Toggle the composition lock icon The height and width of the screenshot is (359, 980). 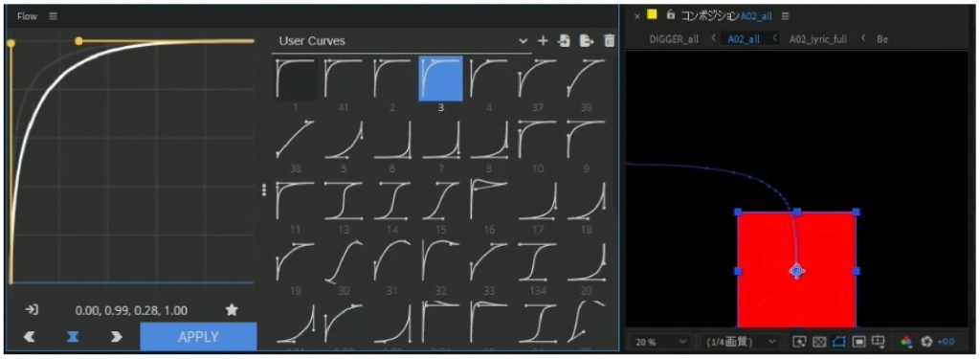coord(671,15)
